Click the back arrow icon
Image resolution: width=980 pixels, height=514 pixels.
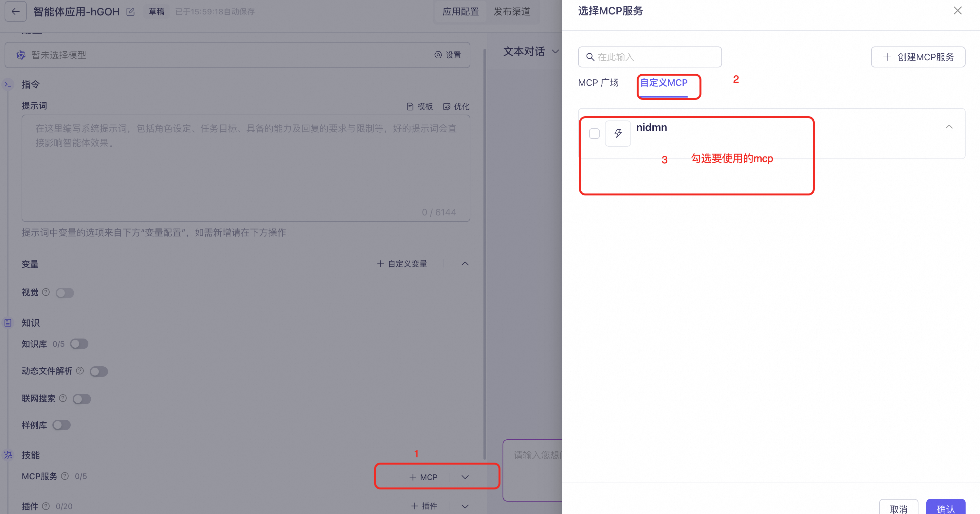coord(16,11)
